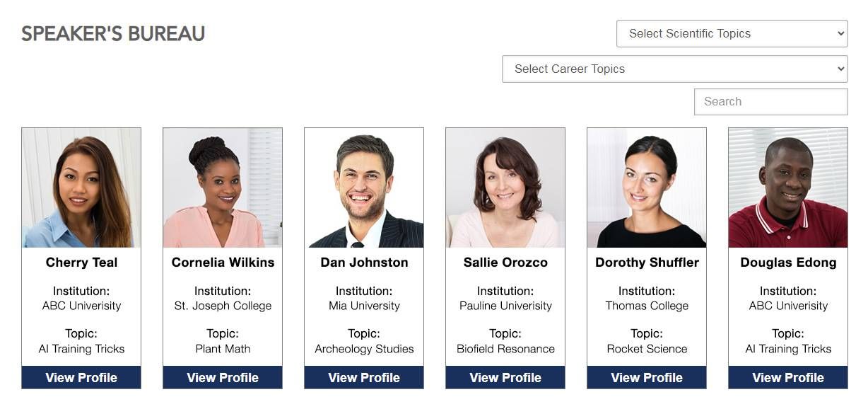Select the Cherry Teal name label
Viewport: 868px width, 409px height.
[81, 263]
